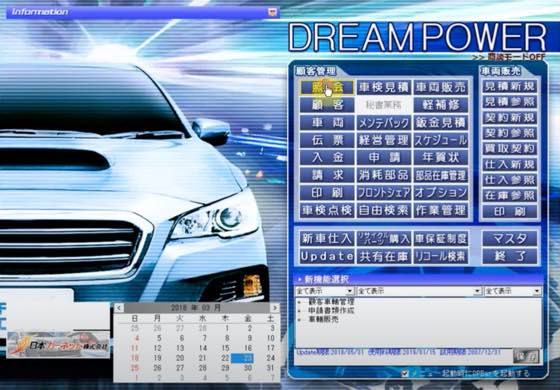Expand the first 全て表示 dropdown

coord(350,291)
